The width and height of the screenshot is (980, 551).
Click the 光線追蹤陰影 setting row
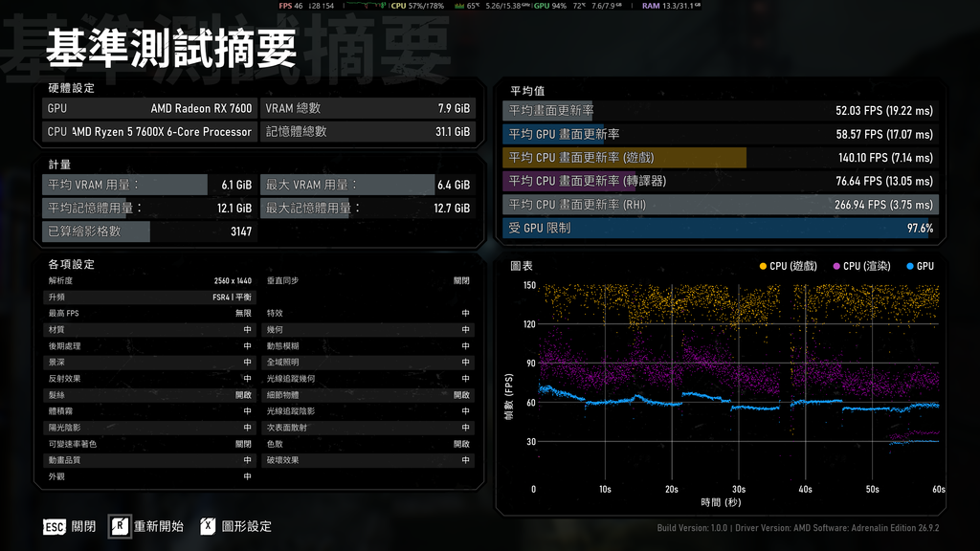[x=367, y=411]
